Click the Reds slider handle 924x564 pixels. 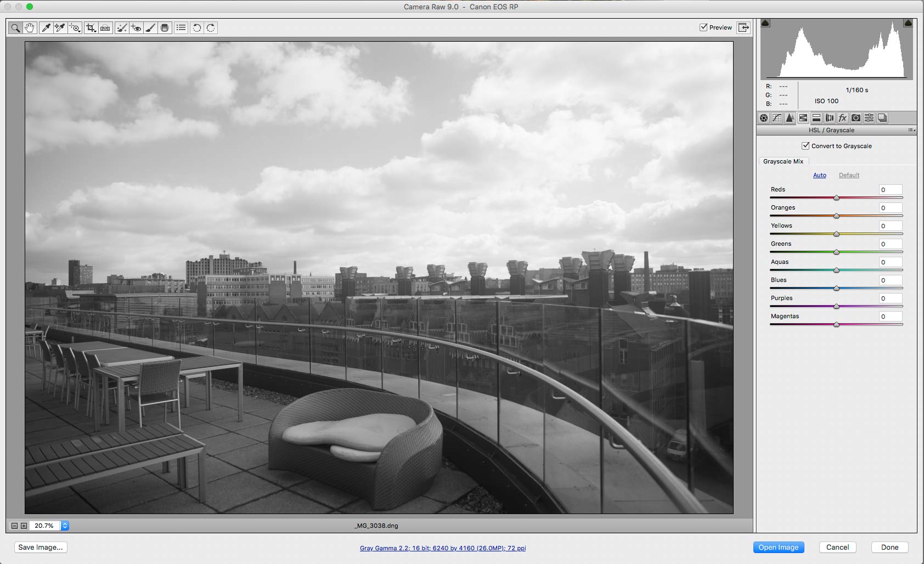pos(837,198)
